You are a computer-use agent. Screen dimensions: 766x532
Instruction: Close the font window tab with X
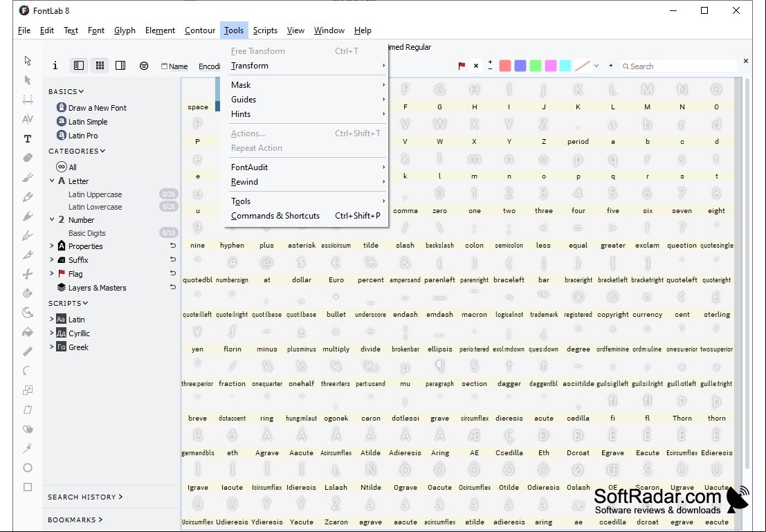pos(745,61)
